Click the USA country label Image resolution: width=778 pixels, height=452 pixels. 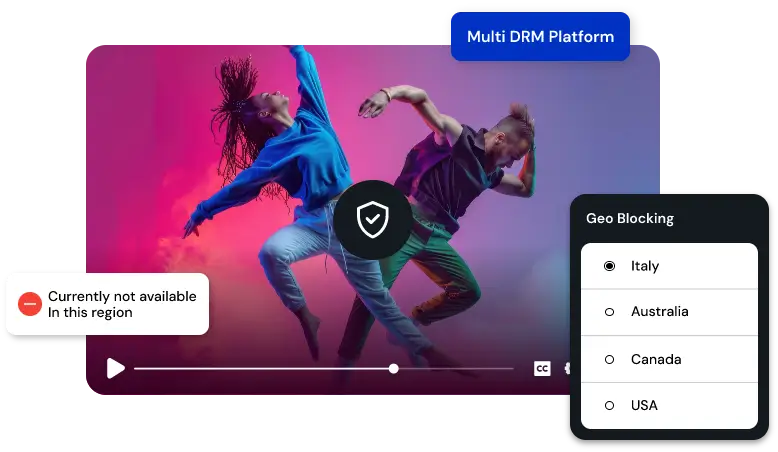pyautogui.click(x=644, y=405)
